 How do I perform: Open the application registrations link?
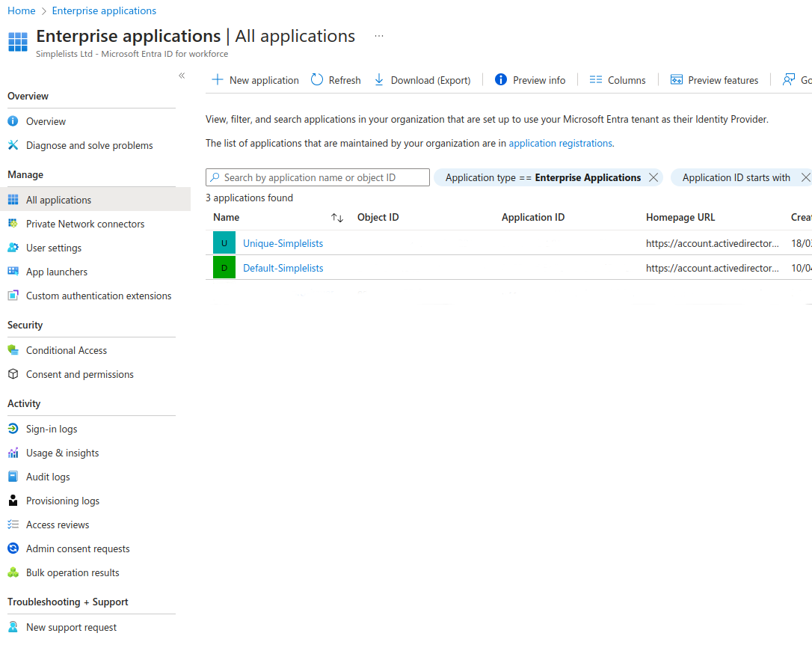[560, 143]
